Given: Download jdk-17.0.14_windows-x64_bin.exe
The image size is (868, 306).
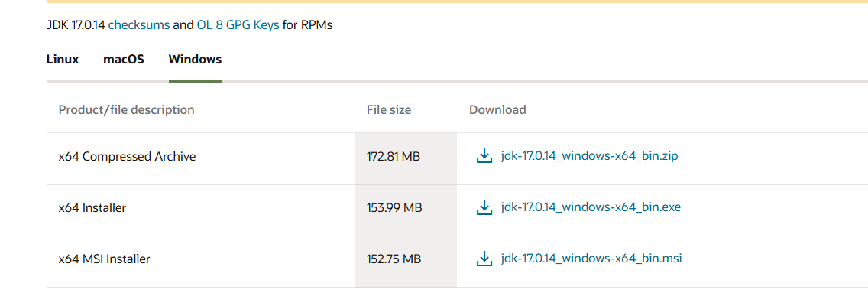Looking at the screenshot, I should pyautogui.click(x=591, y=208).
